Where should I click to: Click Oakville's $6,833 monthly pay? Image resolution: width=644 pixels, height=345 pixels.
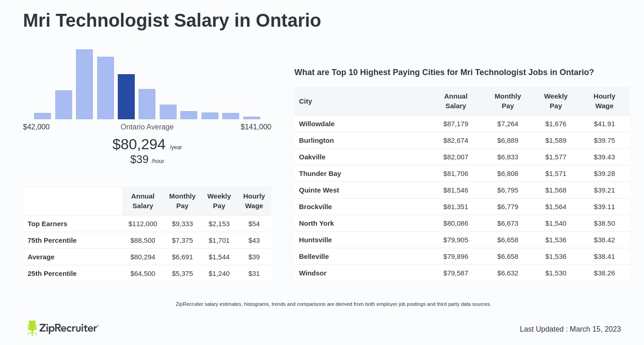pos(508,157)
